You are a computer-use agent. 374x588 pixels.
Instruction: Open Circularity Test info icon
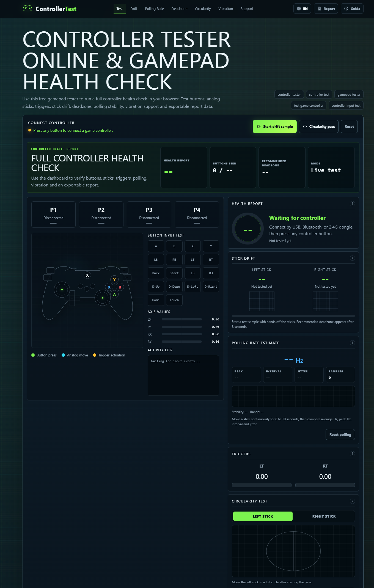coord(352,501)
